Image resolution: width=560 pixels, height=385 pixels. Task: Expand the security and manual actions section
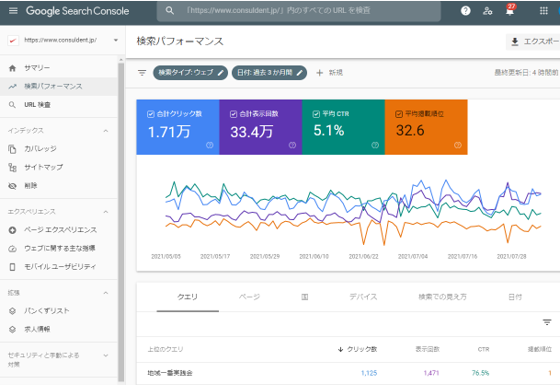pos(106,355)
